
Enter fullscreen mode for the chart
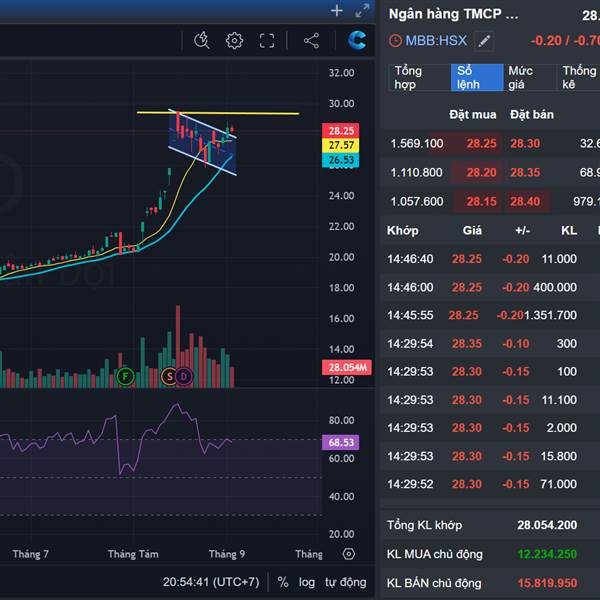tap(267, 41)
